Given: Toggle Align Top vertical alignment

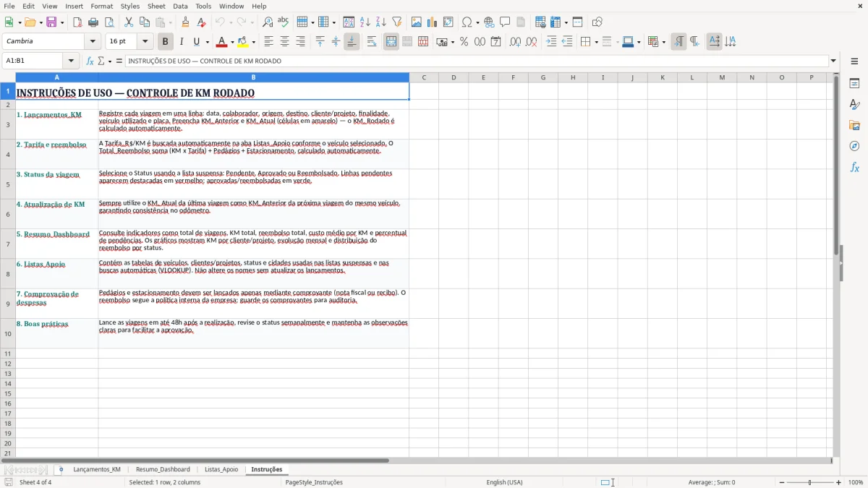Looking at the screenshot, I should [320, 42].
